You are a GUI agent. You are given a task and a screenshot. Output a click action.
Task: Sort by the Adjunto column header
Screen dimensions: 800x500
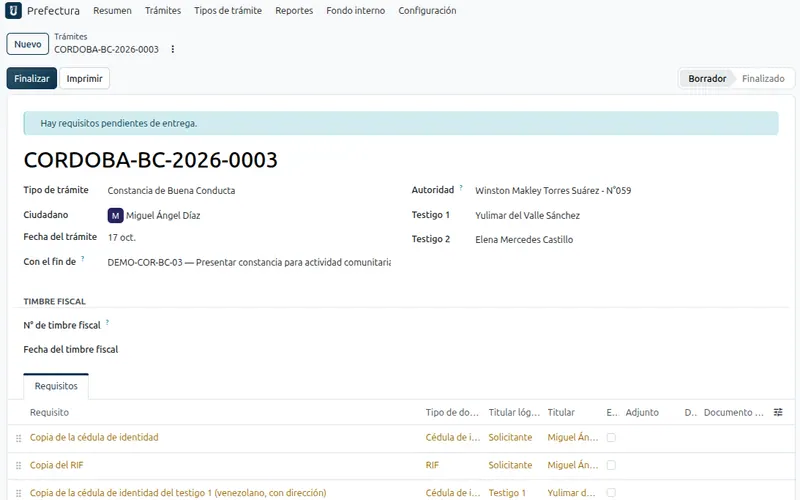coord(642,412)
